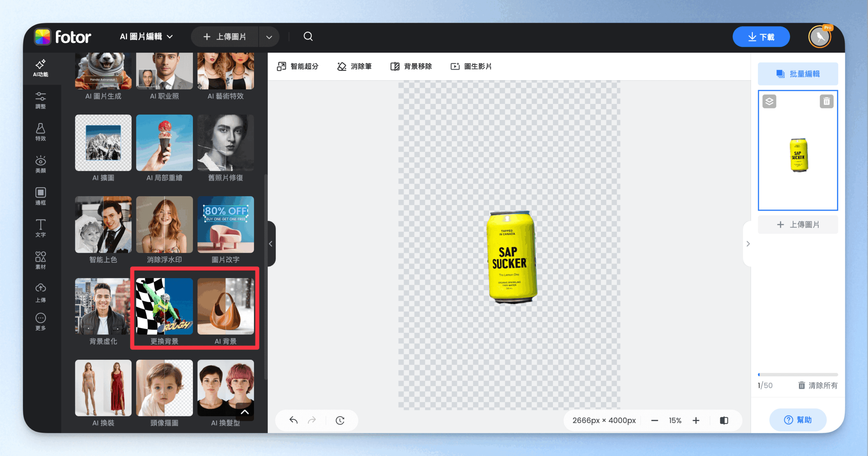Toggle the before/after compare icon

[x=724, y=420]
